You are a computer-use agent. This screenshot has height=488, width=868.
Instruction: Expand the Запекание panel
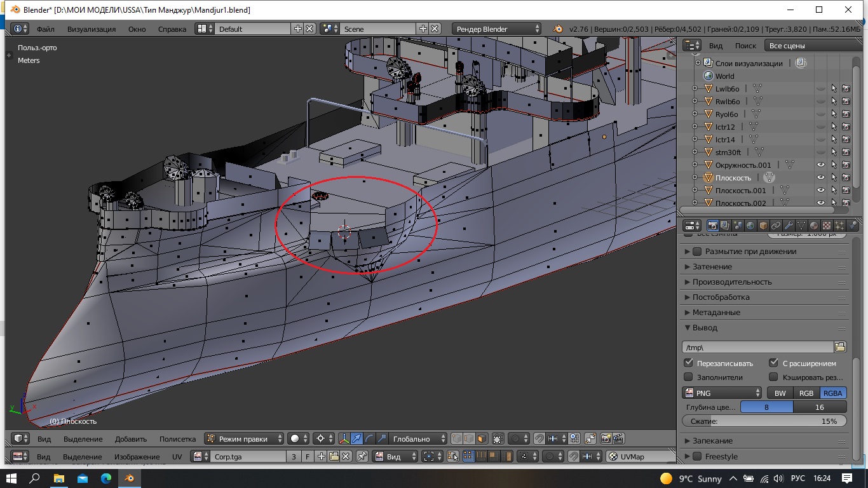tap(712, 440)
